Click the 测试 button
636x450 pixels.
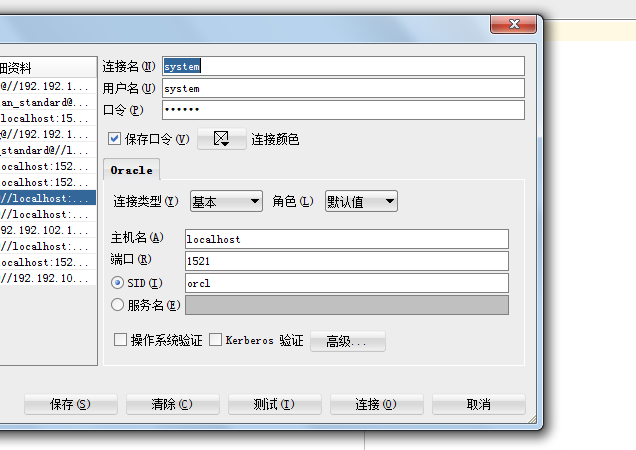275,404
